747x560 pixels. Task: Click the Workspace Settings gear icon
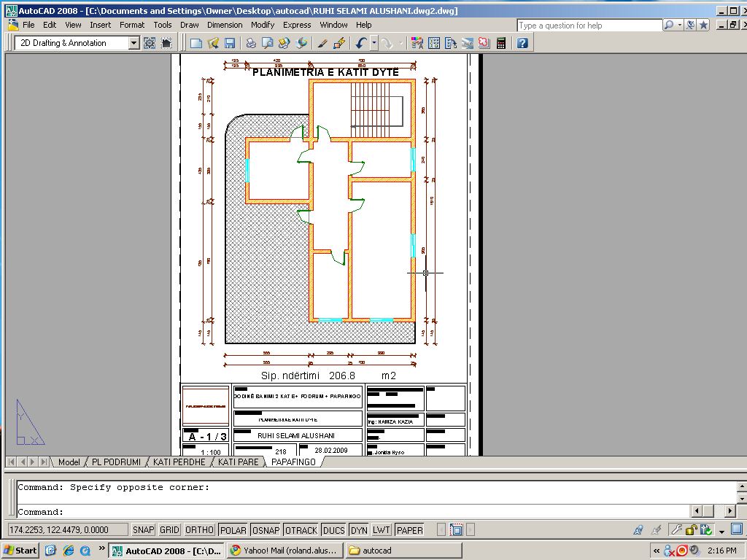(x=150, y=43)
